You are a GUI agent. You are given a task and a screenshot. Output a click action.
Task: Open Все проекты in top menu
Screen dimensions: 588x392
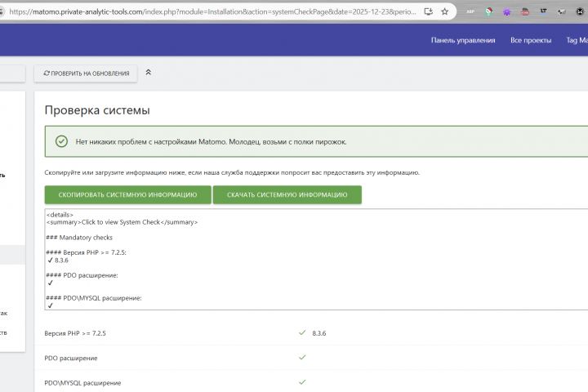point(531,40)
